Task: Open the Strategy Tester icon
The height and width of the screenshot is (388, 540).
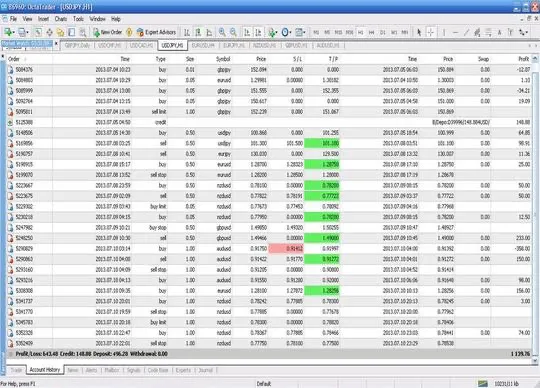Action: tap(83, 32)
